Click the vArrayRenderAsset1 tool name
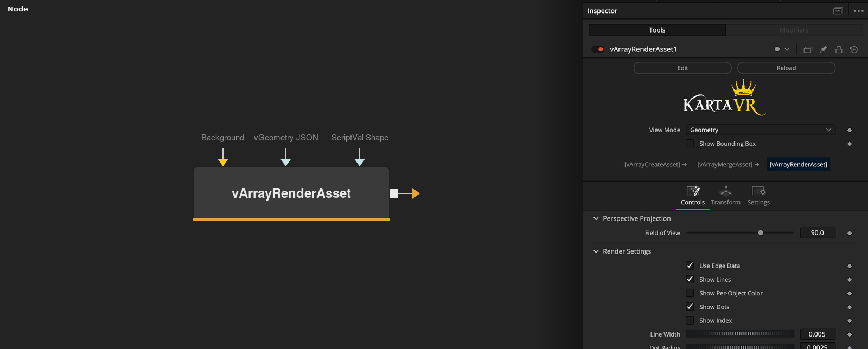The height and width of the screenshot is (349, 868). point(643,49)
